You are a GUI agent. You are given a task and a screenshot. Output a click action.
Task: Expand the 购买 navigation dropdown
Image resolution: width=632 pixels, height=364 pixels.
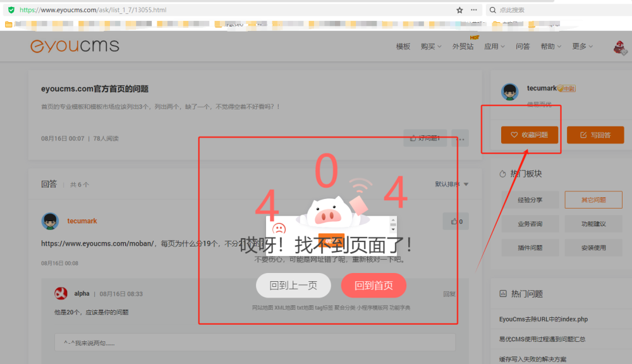pyautogui.click(x=431, y=47)
